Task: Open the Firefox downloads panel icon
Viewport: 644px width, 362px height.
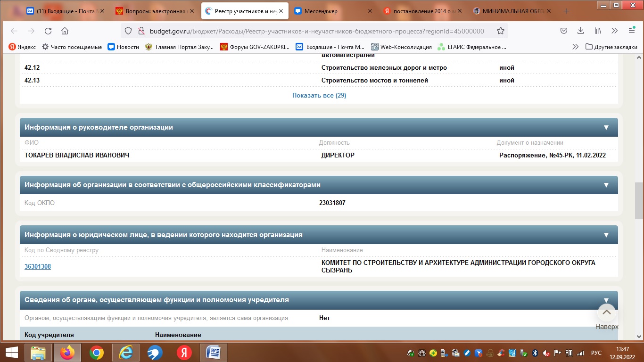Action: (580, 31)
